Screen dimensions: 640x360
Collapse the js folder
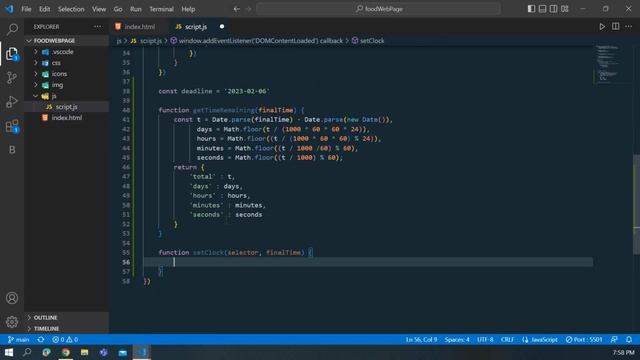coord(66,96)
